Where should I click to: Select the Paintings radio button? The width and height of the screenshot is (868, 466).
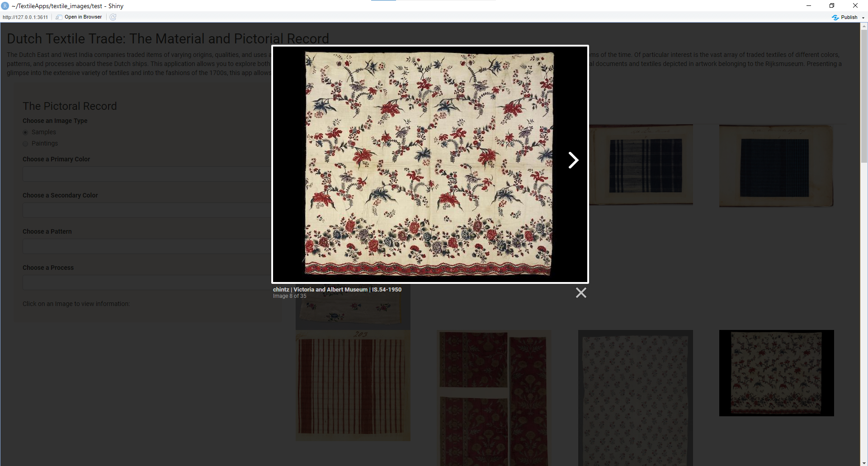click(x=25, y=144)
